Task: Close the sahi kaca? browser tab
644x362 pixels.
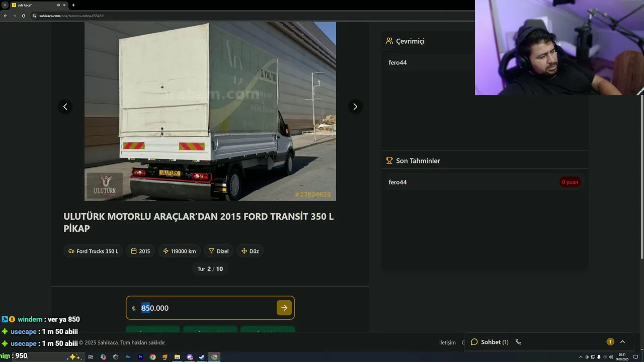Action: 65,5
